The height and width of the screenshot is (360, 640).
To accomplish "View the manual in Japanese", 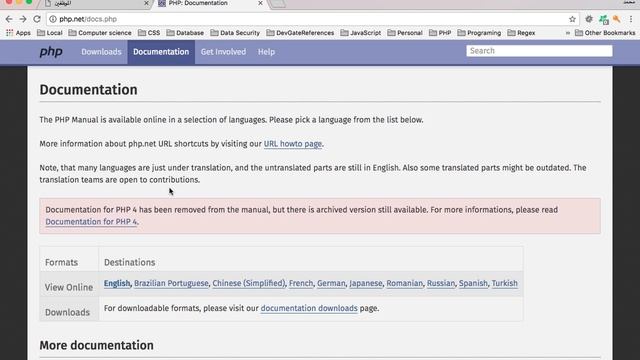I will click(x=366, y=283).
